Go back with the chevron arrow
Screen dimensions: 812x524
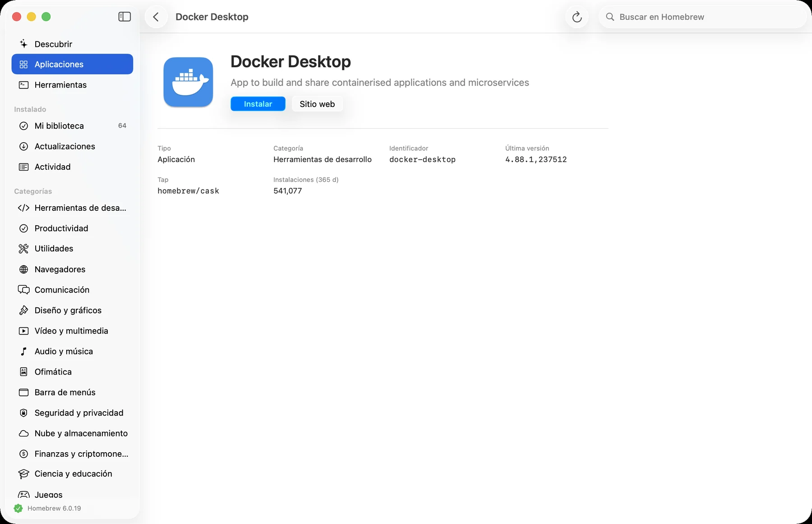(156, 17)
